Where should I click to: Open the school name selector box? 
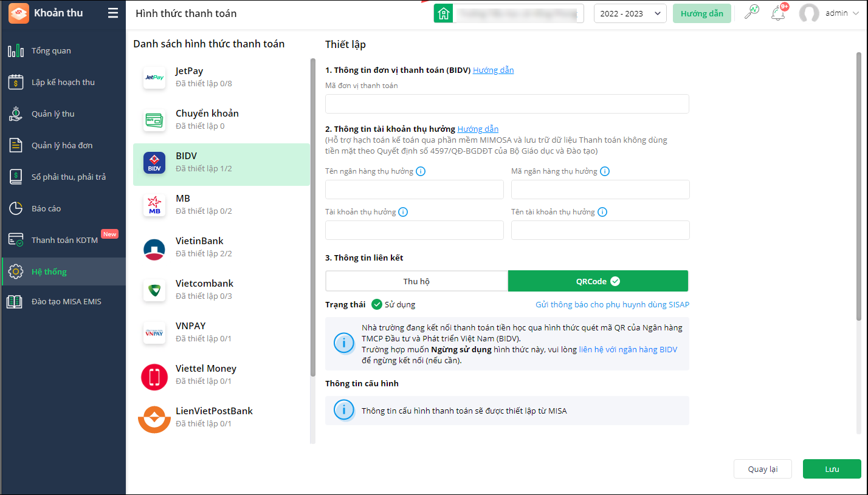(516, 13)
